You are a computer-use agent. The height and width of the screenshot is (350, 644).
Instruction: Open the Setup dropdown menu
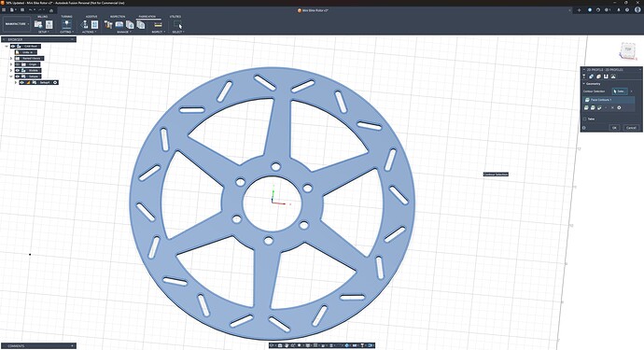pyautogui.click(x=43, y=32)
